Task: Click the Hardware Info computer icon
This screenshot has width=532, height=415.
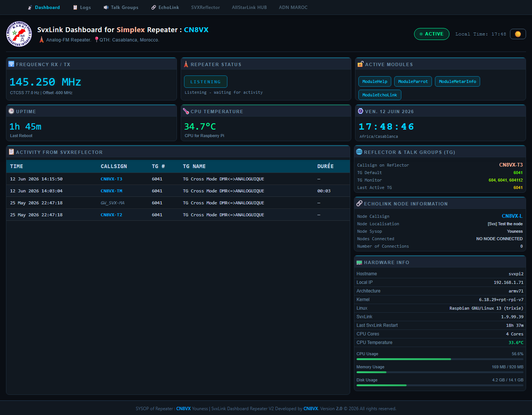Action: click(359, 262)
